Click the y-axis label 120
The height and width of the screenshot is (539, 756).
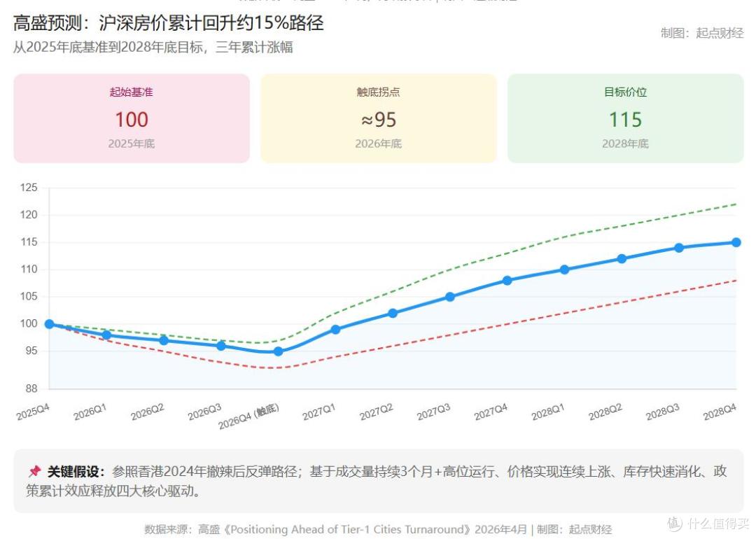click(29, 215)
